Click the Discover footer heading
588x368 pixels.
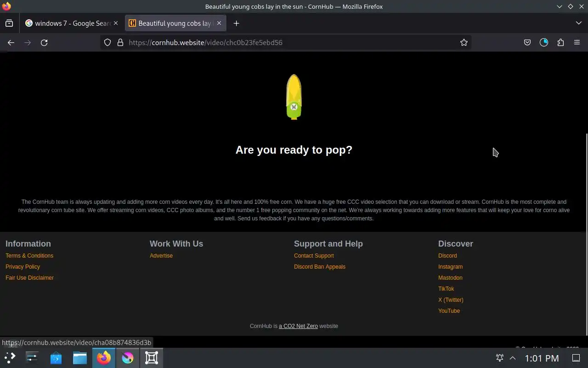(x=456, y=244)
